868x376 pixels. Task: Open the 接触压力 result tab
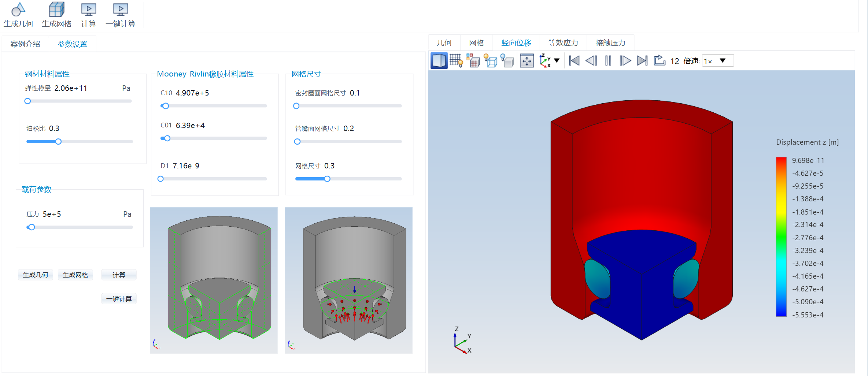pyautogui.click(x=610, y=43)
